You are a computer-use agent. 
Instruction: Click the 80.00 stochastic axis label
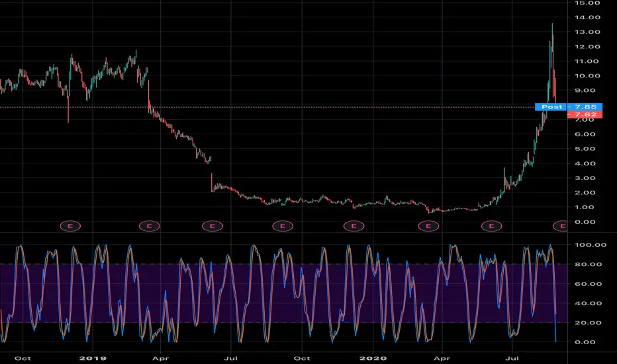[589, 264]
